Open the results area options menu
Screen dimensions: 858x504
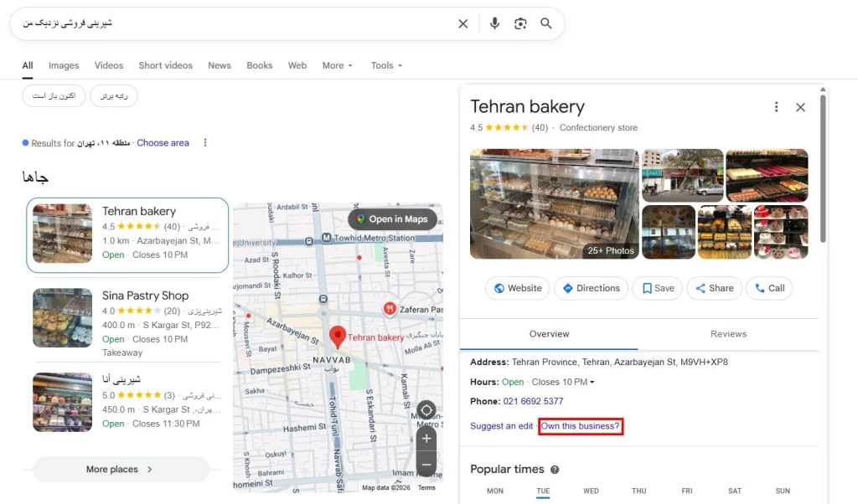pyautogui.click(x=205, y=143)
